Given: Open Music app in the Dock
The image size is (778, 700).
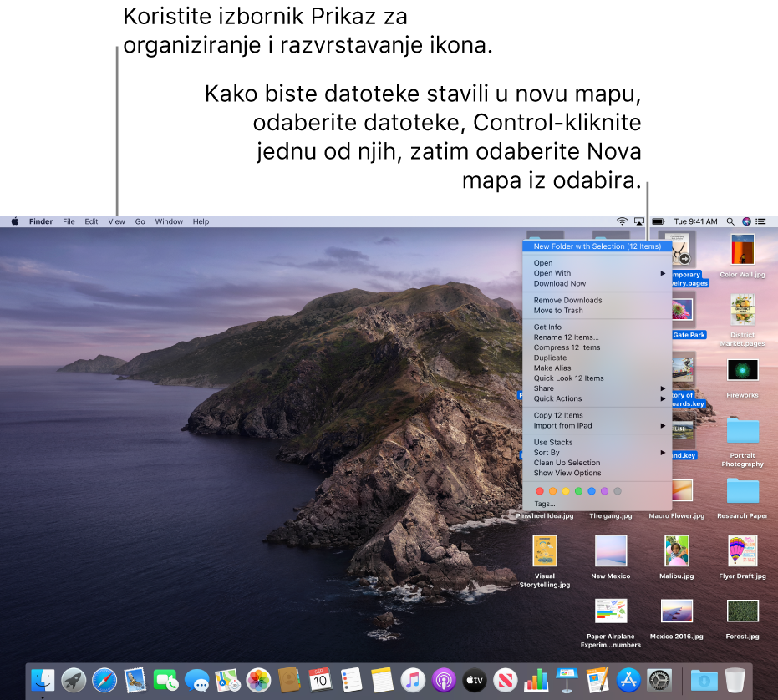Looking at the screenshot, I should [x=413, y=680].
